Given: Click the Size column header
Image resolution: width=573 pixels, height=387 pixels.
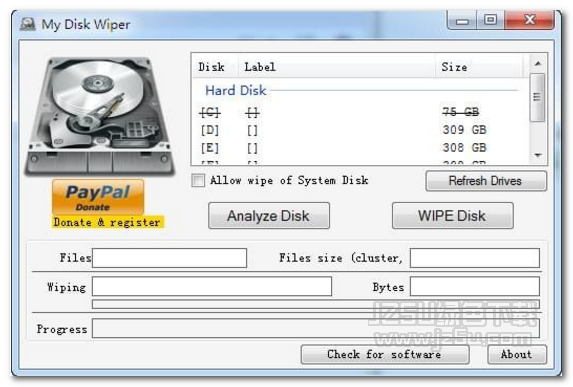Looking at the screenshot, I should 480,67.
